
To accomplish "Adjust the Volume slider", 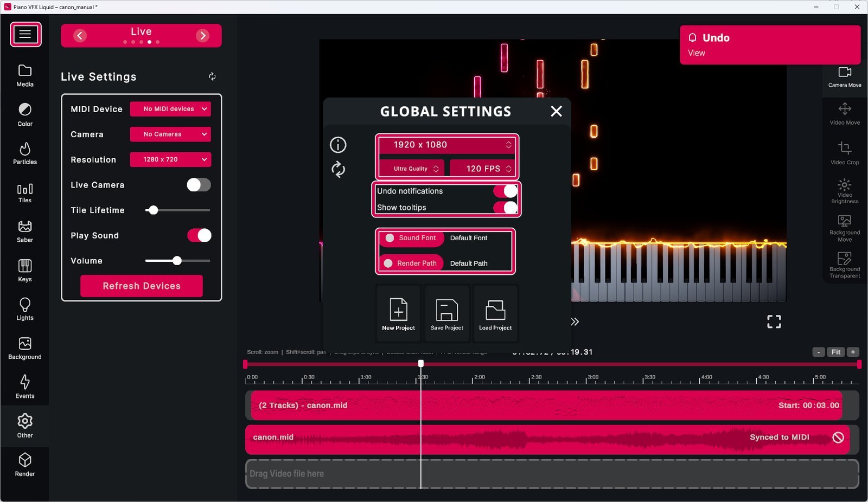I will pyautogui.click(x=177, y=261).
